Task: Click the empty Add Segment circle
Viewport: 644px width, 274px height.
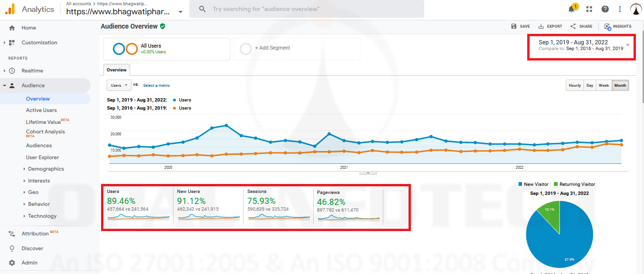Action: (x=245, y=49)
